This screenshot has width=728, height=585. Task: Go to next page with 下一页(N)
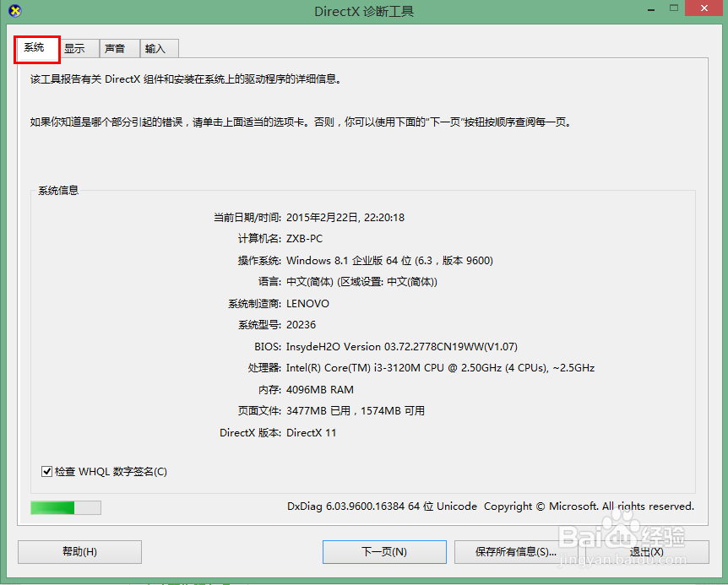tap(384, 551)
